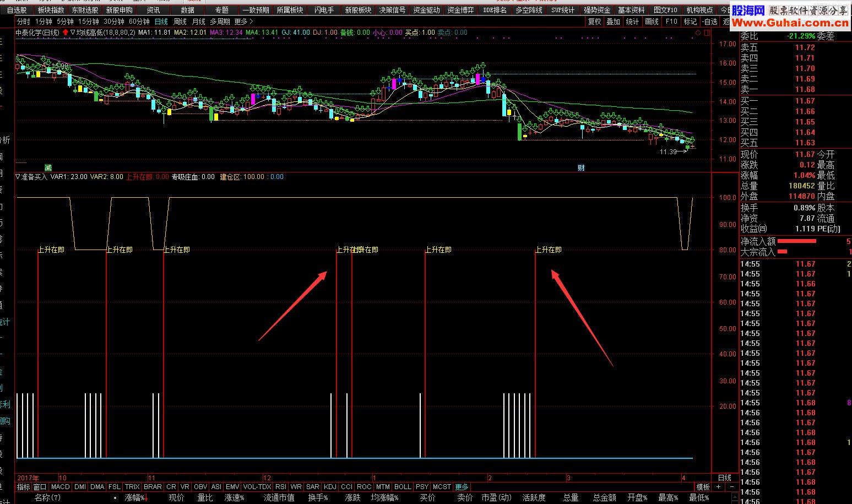
Task: Switch to the 30分钟 period
Action: 114,21
